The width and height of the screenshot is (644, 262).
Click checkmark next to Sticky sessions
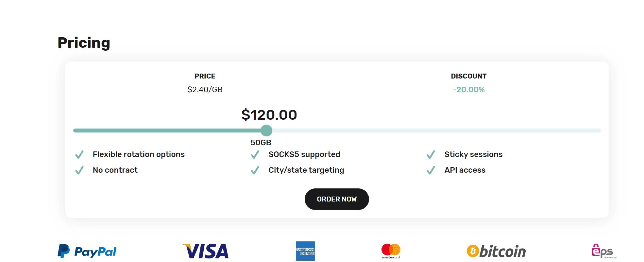pos(431,154)
